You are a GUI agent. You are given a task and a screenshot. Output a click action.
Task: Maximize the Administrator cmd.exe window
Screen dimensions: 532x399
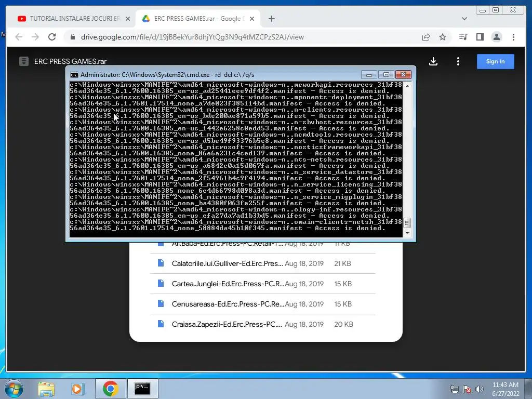(386, 74)
